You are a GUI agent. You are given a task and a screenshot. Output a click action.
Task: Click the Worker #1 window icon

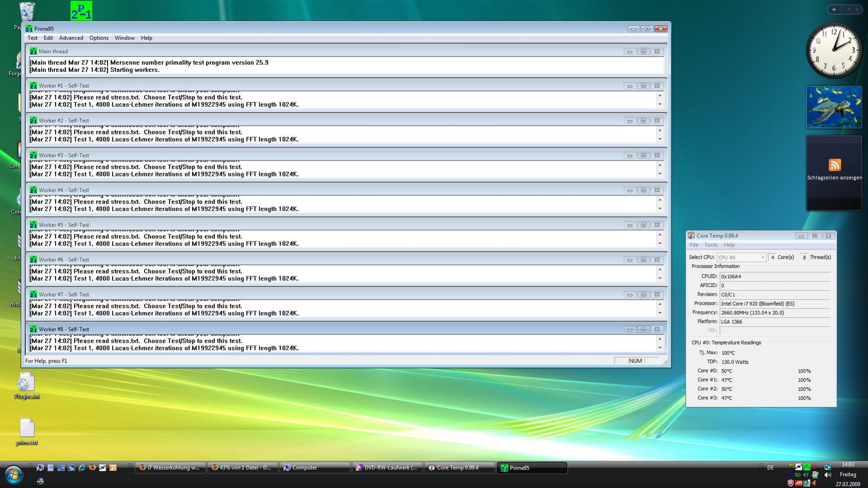[x=33, y=85]
